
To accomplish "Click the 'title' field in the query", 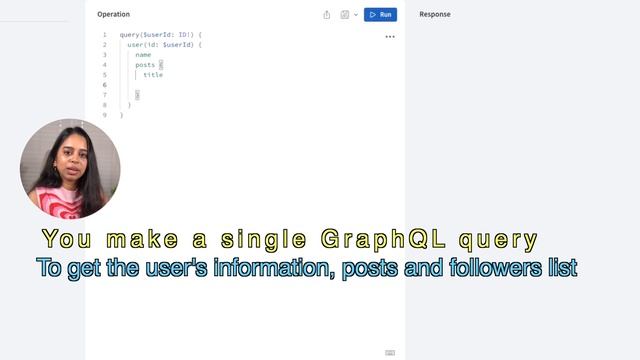I will 153,75.
